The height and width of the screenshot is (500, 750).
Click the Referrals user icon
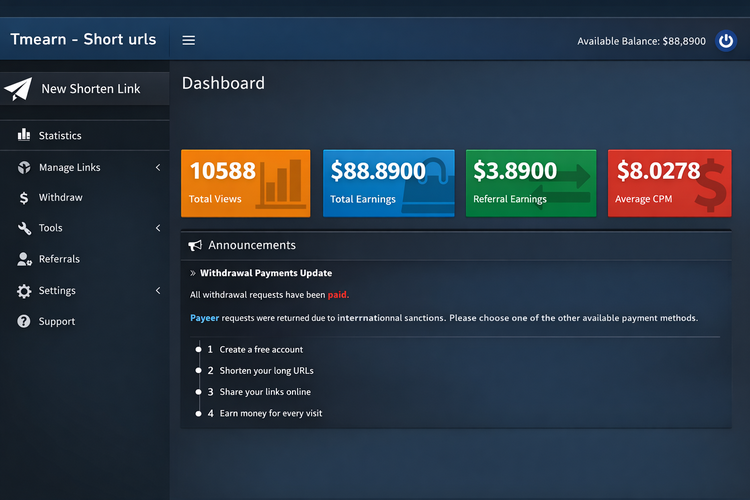[24, 259]
